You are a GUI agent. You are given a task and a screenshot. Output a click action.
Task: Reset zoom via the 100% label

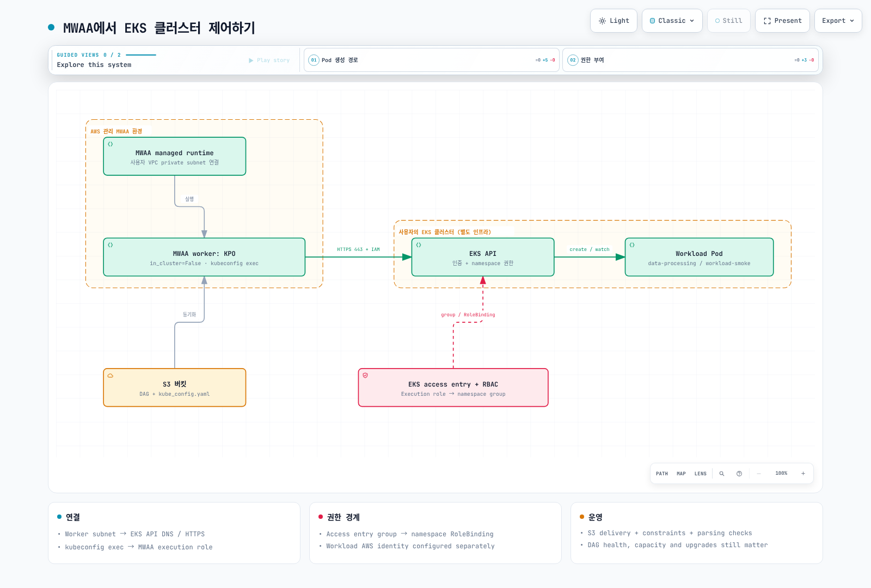click(x=781, y=474)
